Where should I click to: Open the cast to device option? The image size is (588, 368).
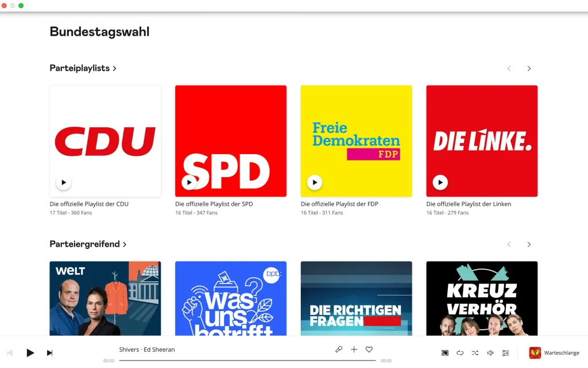point(445,353)
